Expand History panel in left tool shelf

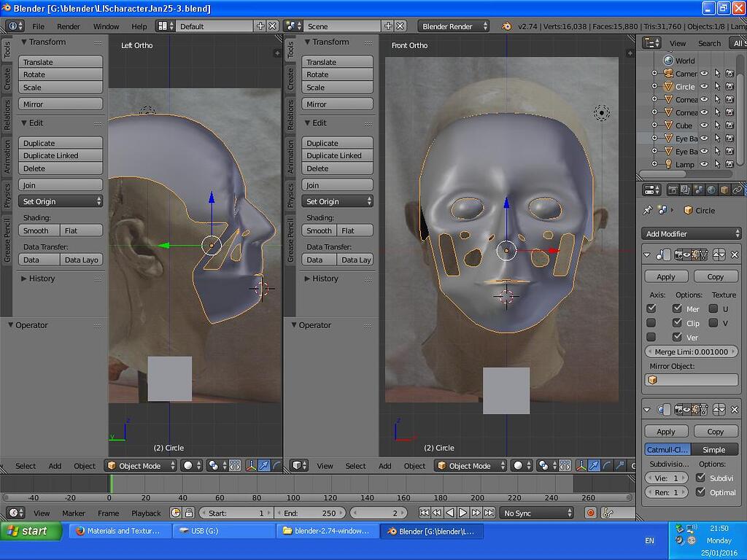click(x=37, y=279)
